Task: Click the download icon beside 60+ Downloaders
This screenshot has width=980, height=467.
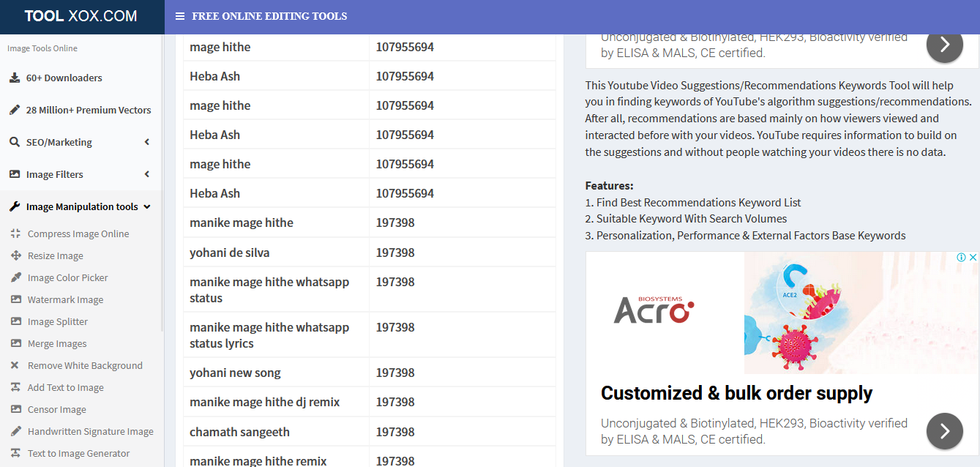Action: pyautogui.click(x=15, y=78)
